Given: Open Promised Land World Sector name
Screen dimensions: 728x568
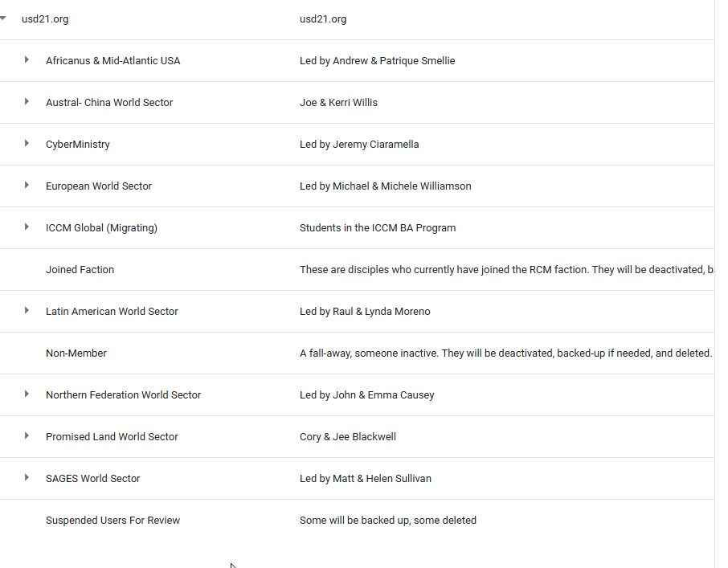Looking at the screenshot, I should [x=112, y=437].
